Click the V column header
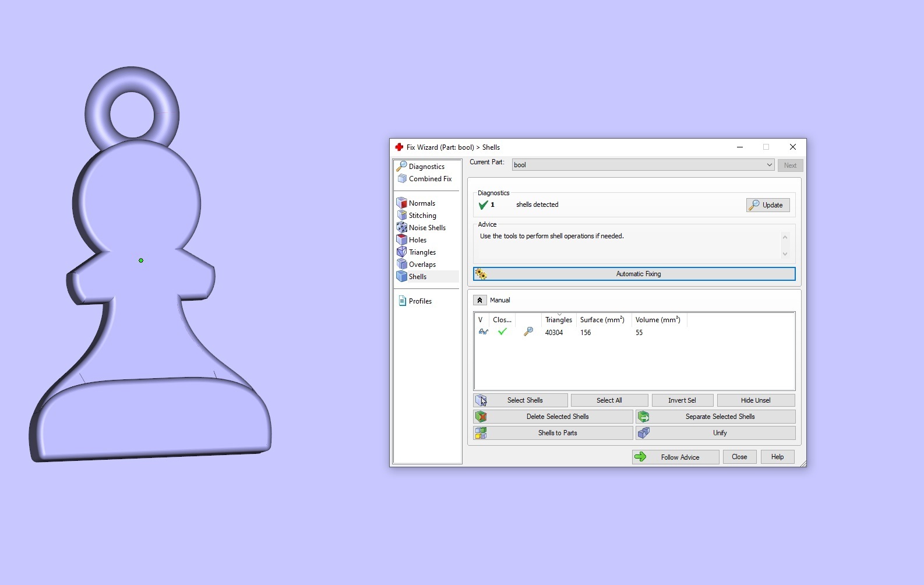Viewport: 924px width, 585px height. (x=480, y=320)
